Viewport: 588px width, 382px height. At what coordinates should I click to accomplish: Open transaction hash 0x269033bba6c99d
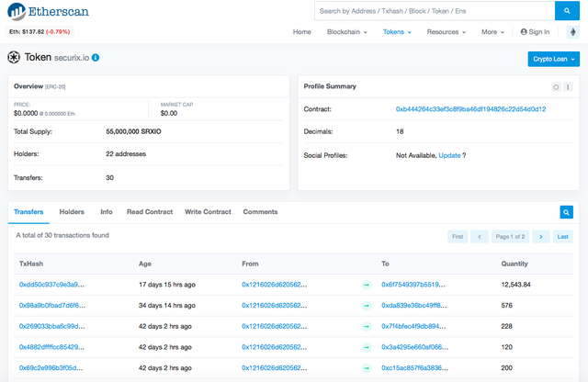pyautogui.click(x=52, y=326)
